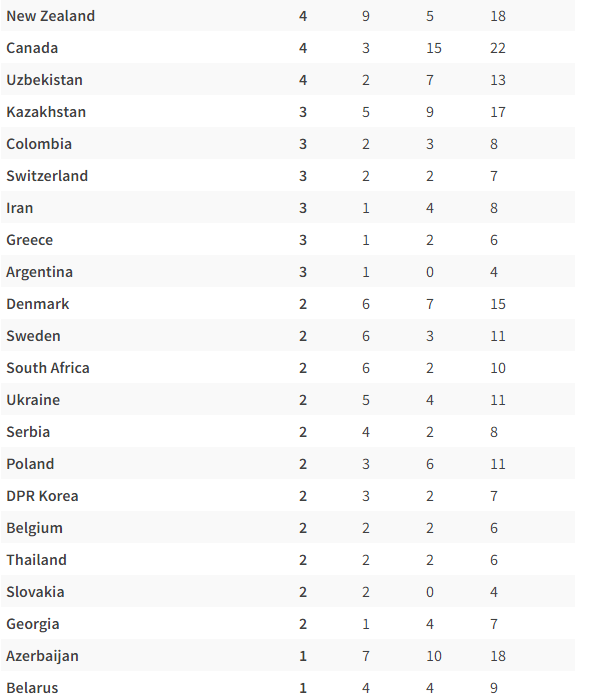Open the Greece country entry

click(x=30, y=240)
